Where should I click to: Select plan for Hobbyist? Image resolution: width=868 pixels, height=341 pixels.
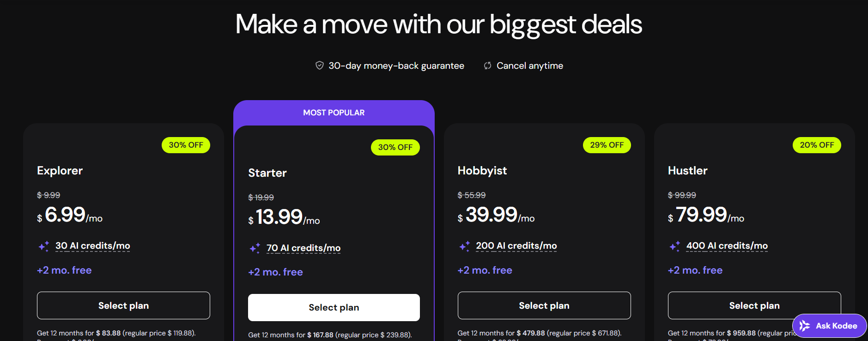coord(544,305)
